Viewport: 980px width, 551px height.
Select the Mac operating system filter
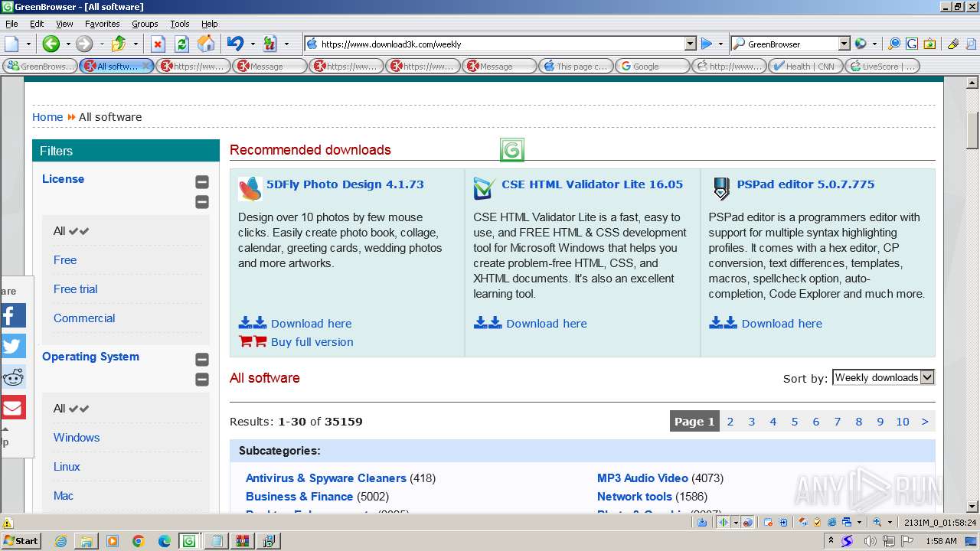point(64,496)
